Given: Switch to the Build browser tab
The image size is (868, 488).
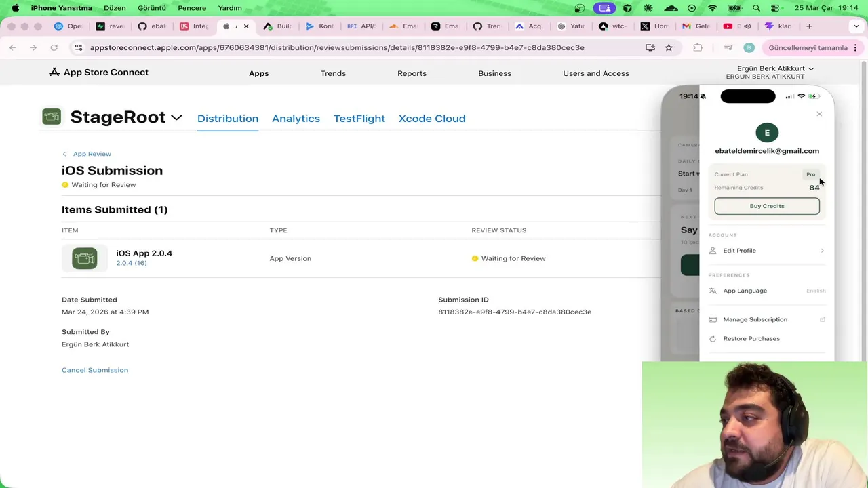Looking at the screenshot, I should 277,26.
